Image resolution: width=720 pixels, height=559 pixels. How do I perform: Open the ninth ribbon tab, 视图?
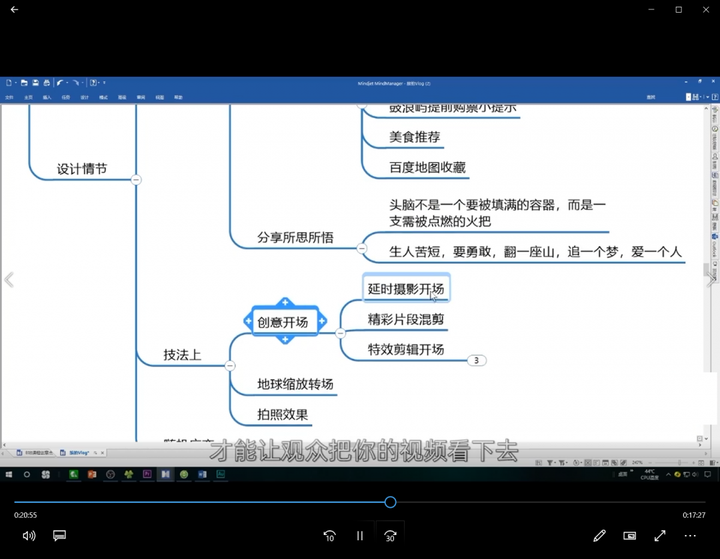coord(159,97)
